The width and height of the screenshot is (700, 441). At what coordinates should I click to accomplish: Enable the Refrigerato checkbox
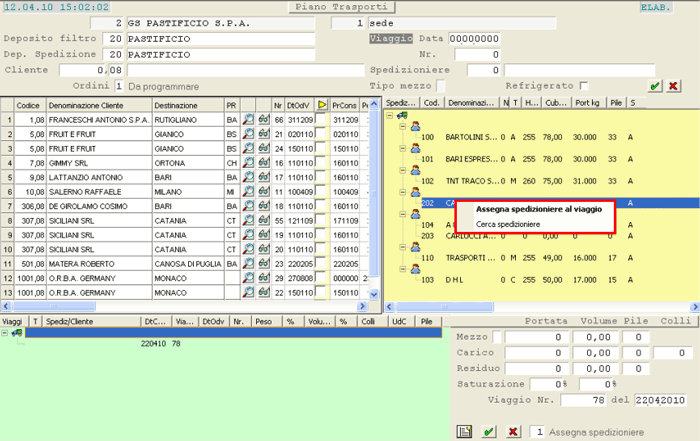pos(584,86)
